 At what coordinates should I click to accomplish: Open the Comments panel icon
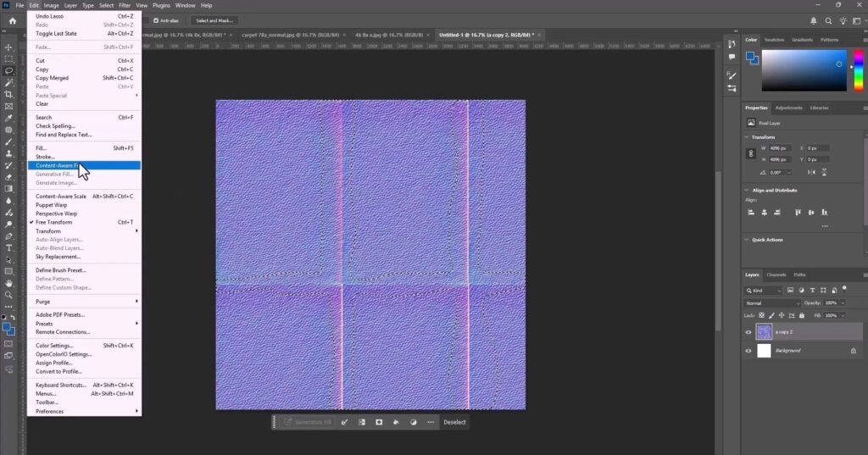click(x=732, y=57)
